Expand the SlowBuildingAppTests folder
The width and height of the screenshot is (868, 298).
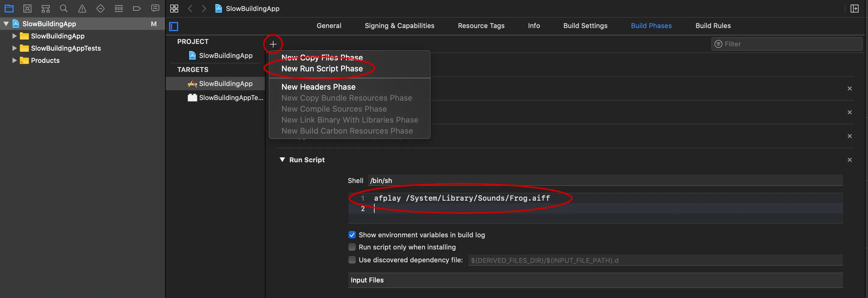14,48
